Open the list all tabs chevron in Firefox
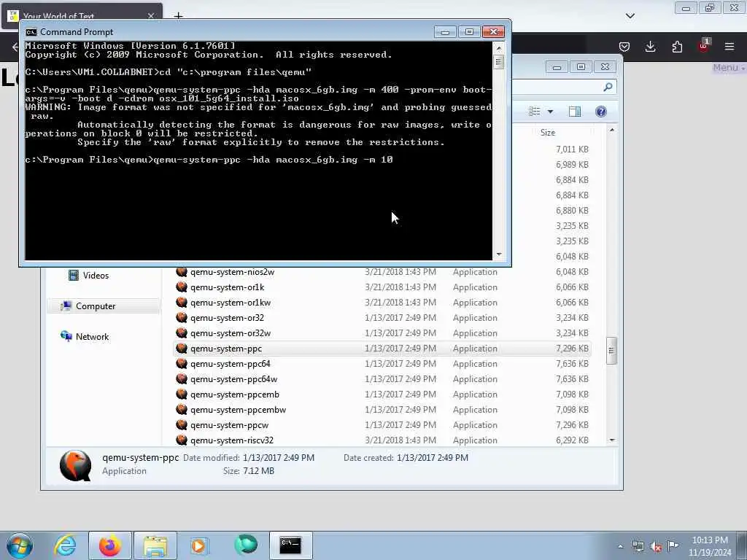The image size is (747, 560). (x=630, y=16)
